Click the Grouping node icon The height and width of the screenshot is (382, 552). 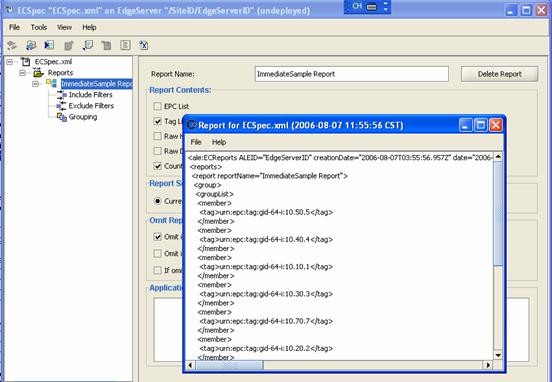click(x=62, y=117)
